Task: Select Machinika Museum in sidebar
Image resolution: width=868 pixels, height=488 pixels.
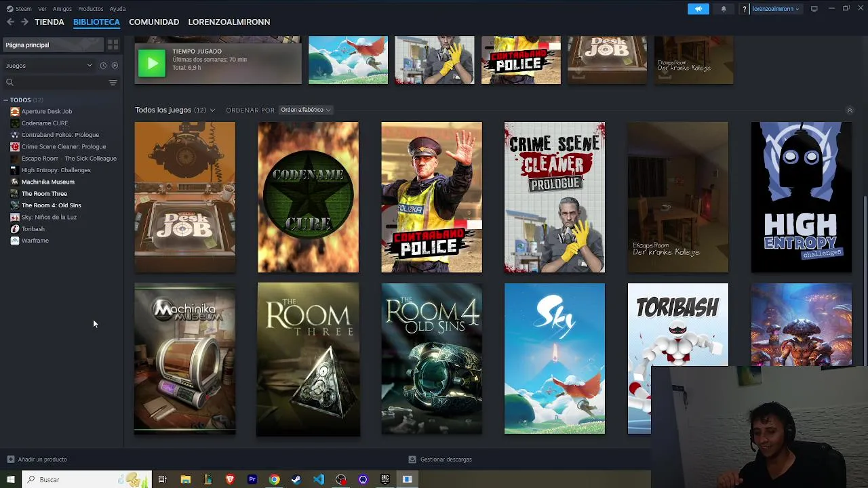Action: [x=47, y=182]
